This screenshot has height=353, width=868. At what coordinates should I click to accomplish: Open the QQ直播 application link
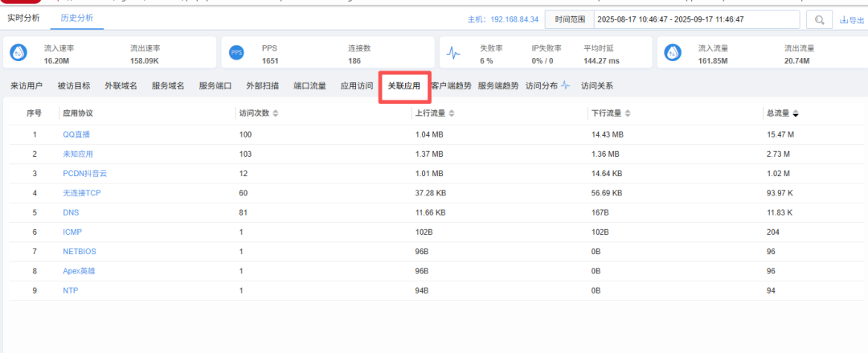pyautogui.click(x=76, y=134)
